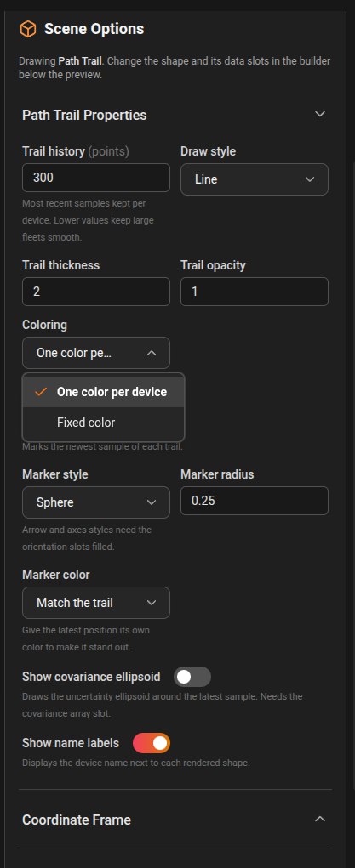Click the Show name labels label
This screenshot has height=868, width=355.
tap(71, 743)
